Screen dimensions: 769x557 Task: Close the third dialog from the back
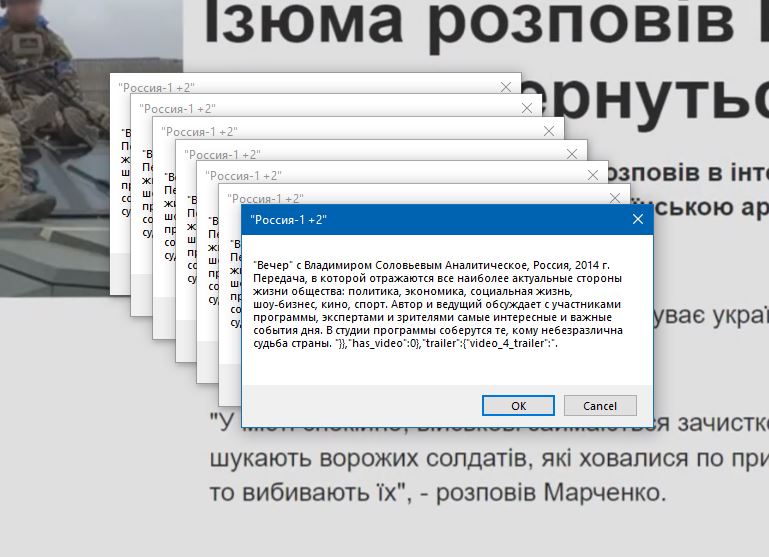pyautogui.click(x=549, y=131)
